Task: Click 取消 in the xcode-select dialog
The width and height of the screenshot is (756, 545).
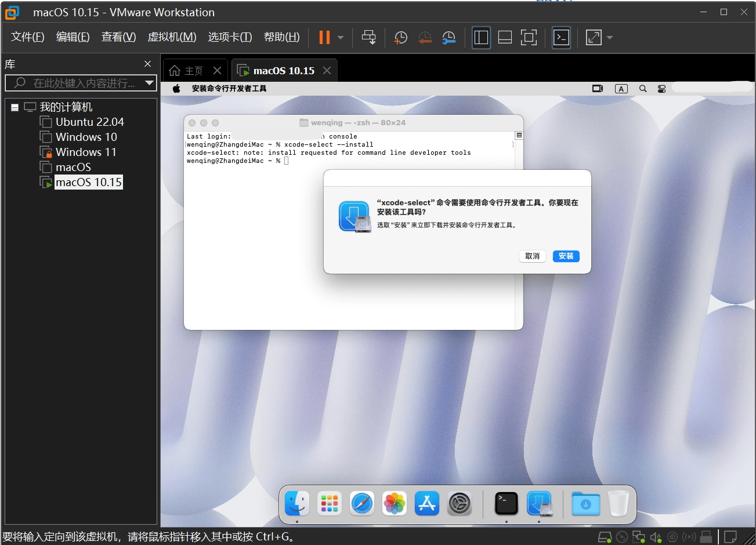Action: click(x=532, y=256)
